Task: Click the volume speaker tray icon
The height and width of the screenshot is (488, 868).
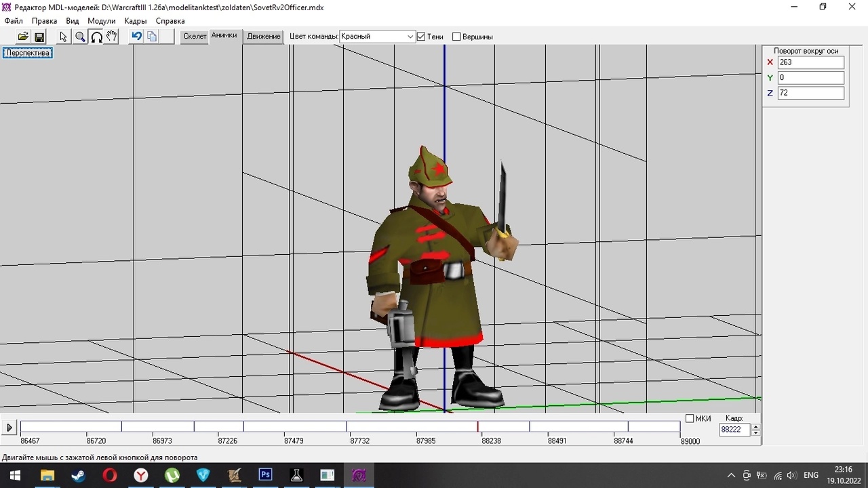Action: (791, 475)
